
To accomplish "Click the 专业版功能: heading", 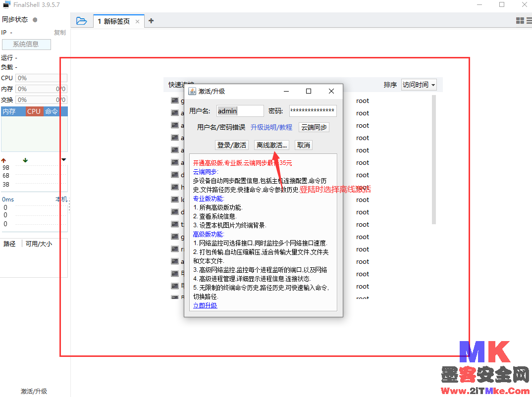I will tap(209, 198).
